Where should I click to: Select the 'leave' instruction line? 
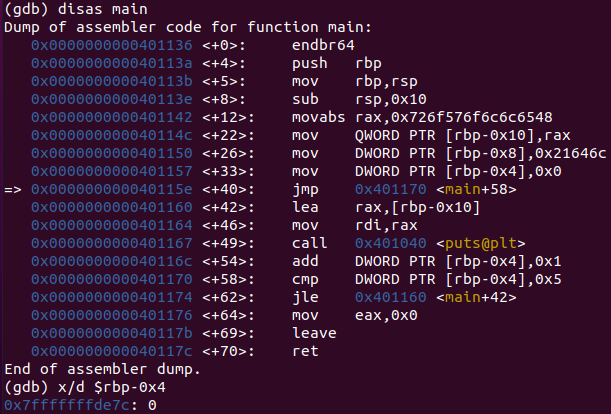click(x=314, y=333)
